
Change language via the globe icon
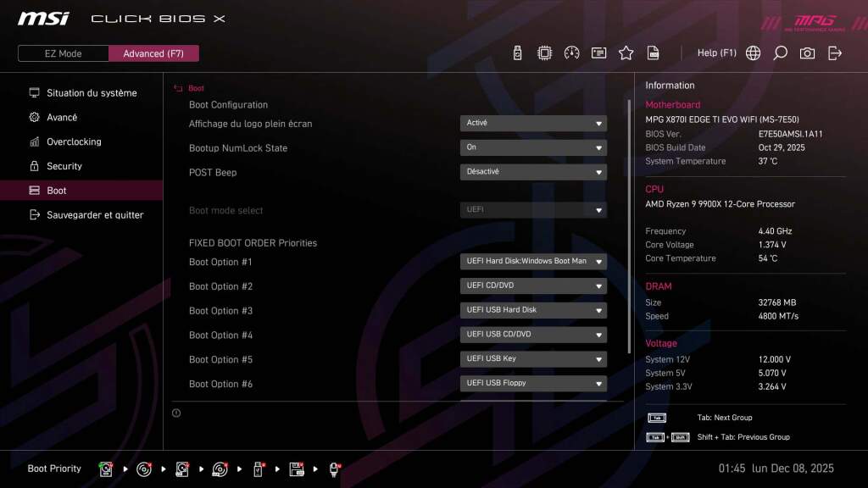tap(752, 53)
